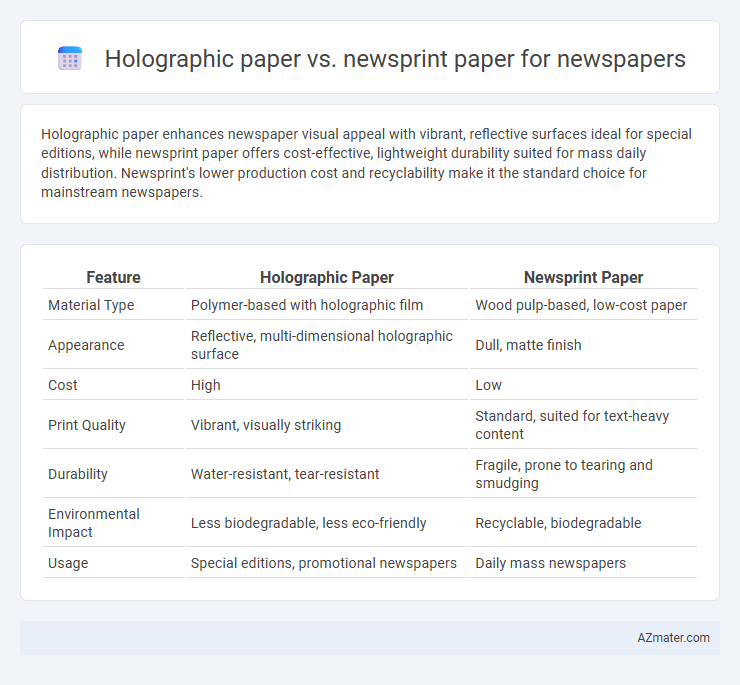Select the 'Print Quality' row label
The height and width of the screenshot is (685, 740).
click(x=87, y=425)
